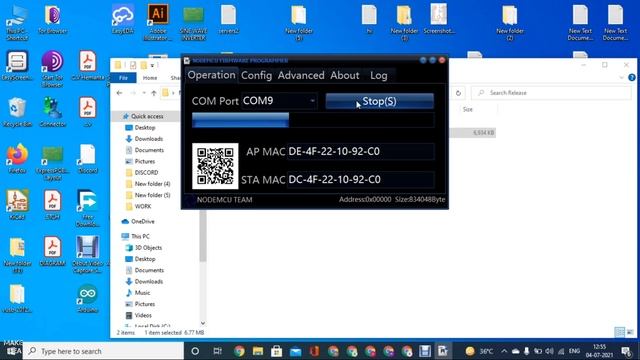This screenshot has width=640, height=360.
Task: Select the ExpressPCB Layout shortcut
Action: pos(53,162)
